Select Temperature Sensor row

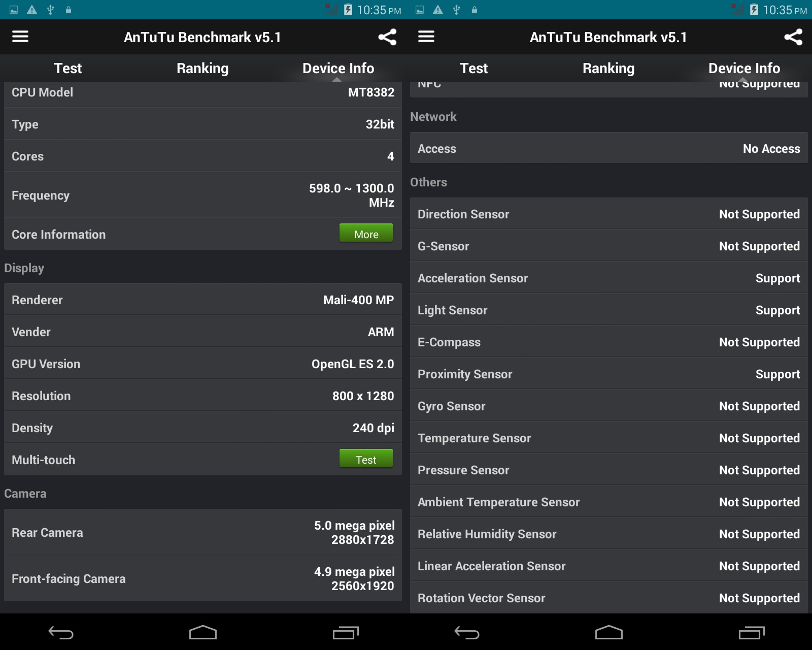[x=609, y=438]
